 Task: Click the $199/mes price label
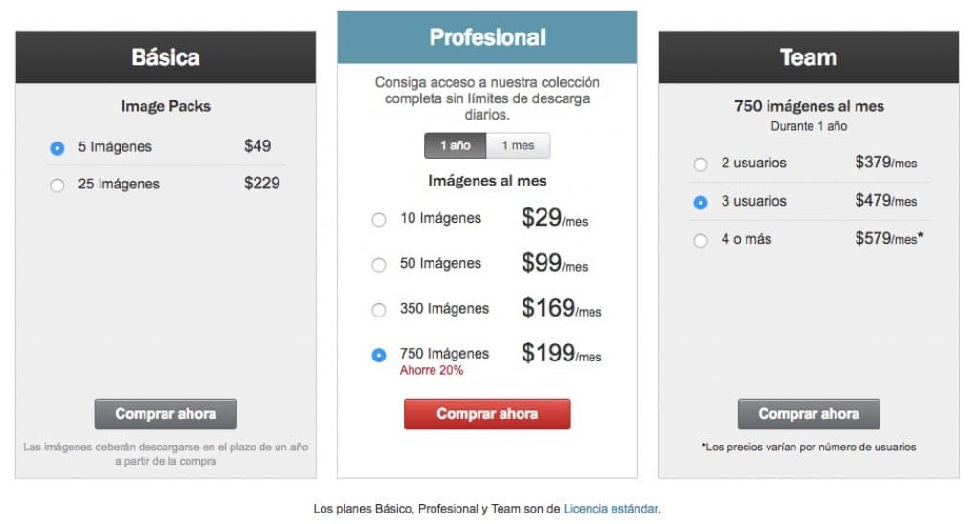pyautogui.click(x=561, y=354)
